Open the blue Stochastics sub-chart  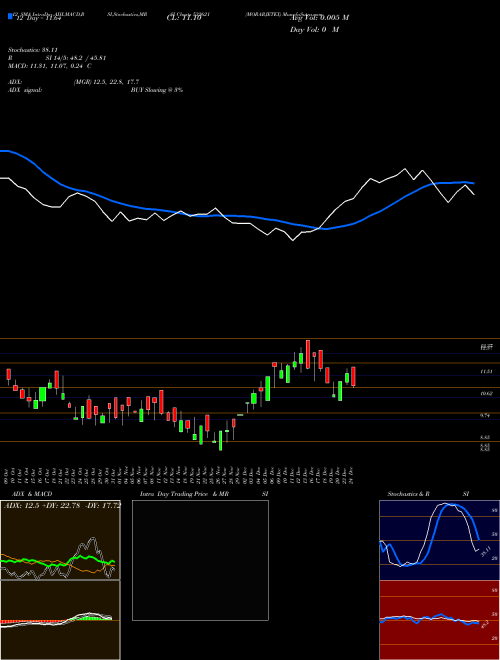click(439, 540)
